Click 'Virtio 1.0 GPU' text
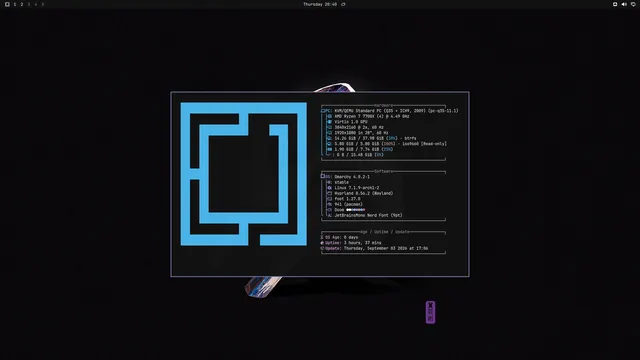640x360 pixels. click(351, 122)
